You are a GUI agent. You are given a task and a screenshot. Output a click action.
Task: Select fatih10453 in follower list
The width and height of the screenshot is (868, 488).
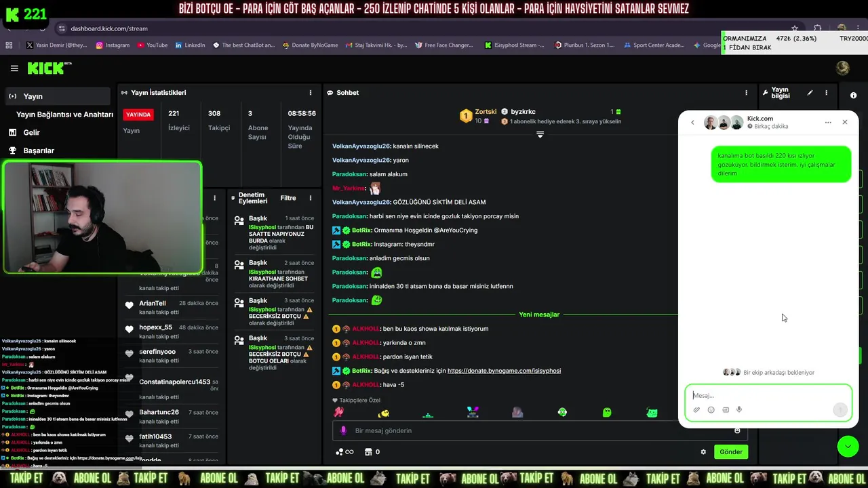155,436
